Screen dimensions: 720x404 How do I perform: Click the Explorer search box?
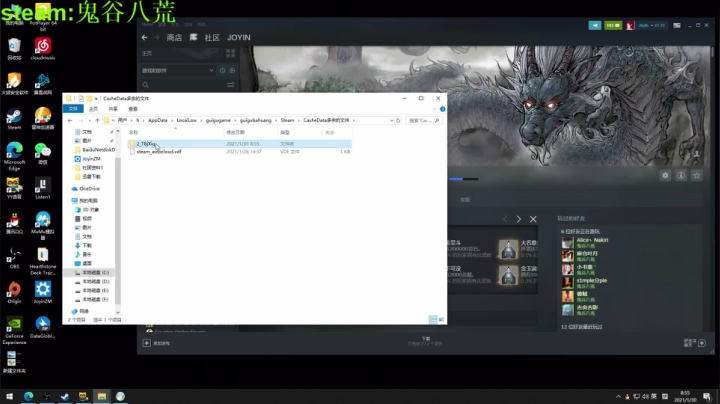click(x=424, y=121)
